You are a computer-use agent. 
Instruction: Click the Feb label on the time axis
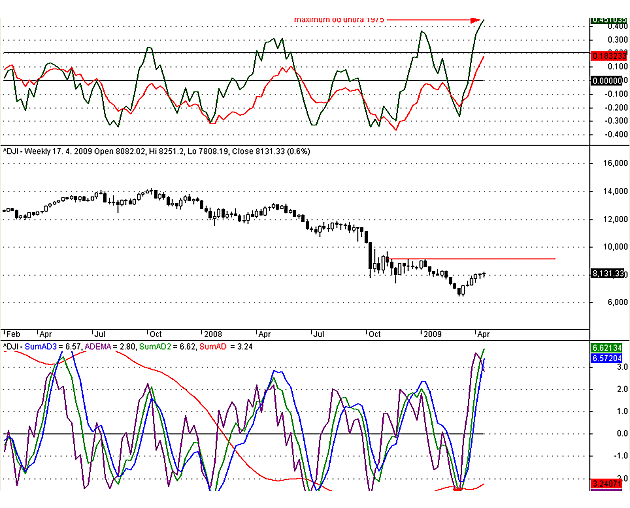click(12, 332)
